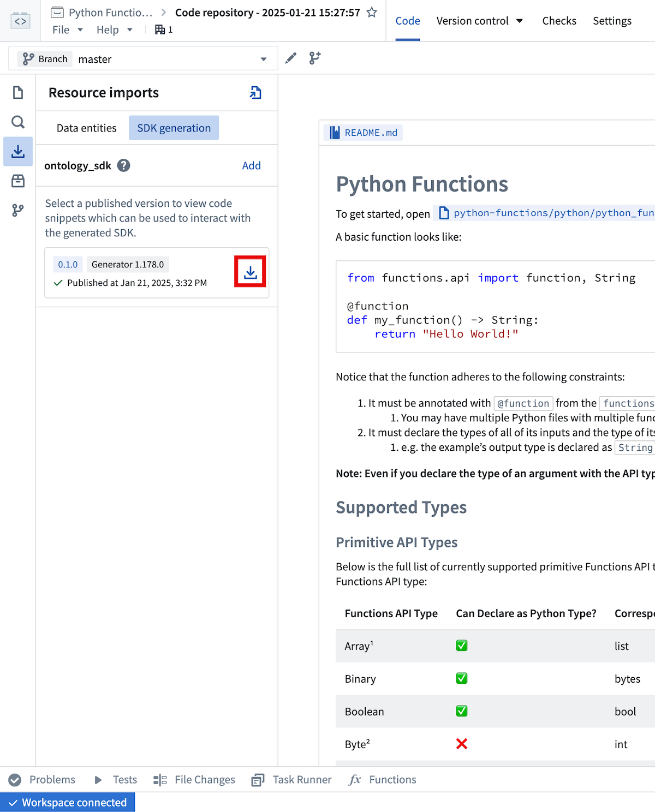
Task: Click the 0.1.0 version tag
Action: (68, 265)
